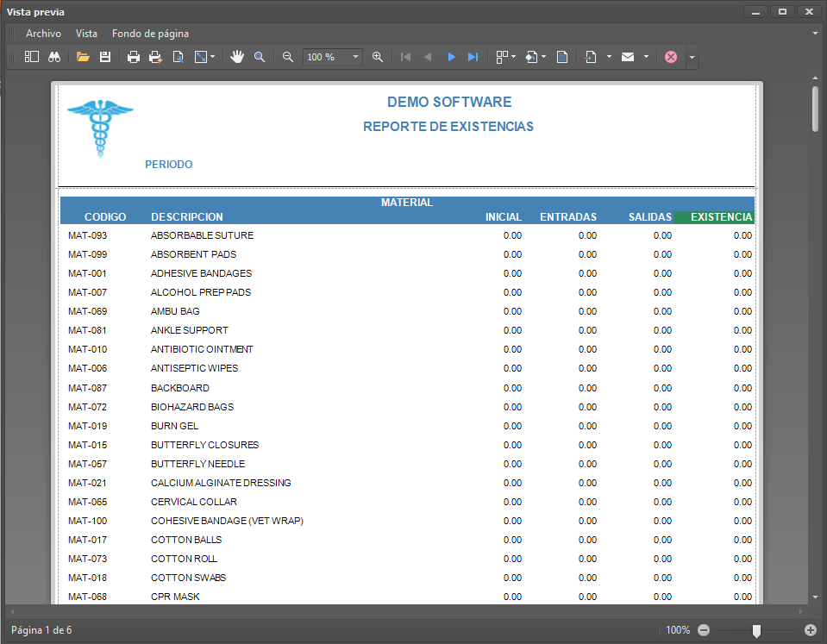Save the report using diskette icon
827x644 pixels.
[105, 57]
